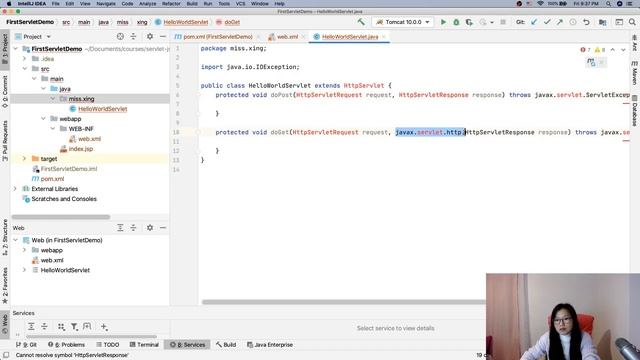Expand HelloWorldServlet node in Web panel
The width and height of the screenshot is (640, 360).
coord(24,270)
